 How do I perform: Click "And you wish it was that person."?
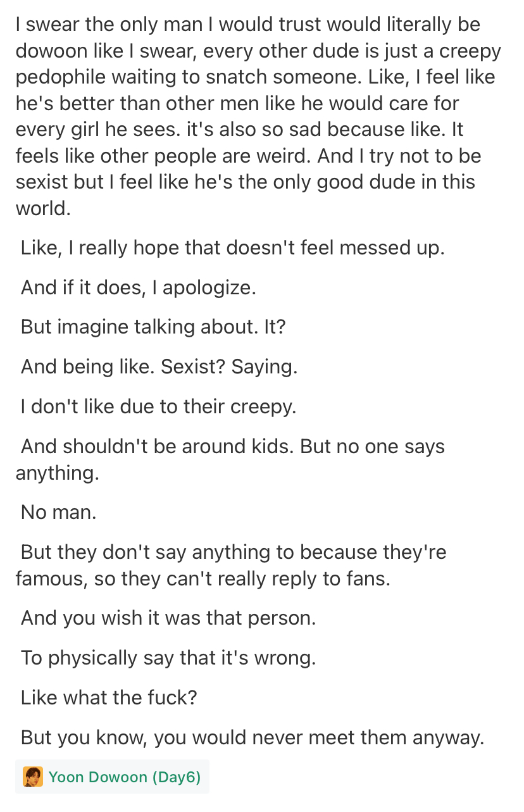tap(168, 618)
